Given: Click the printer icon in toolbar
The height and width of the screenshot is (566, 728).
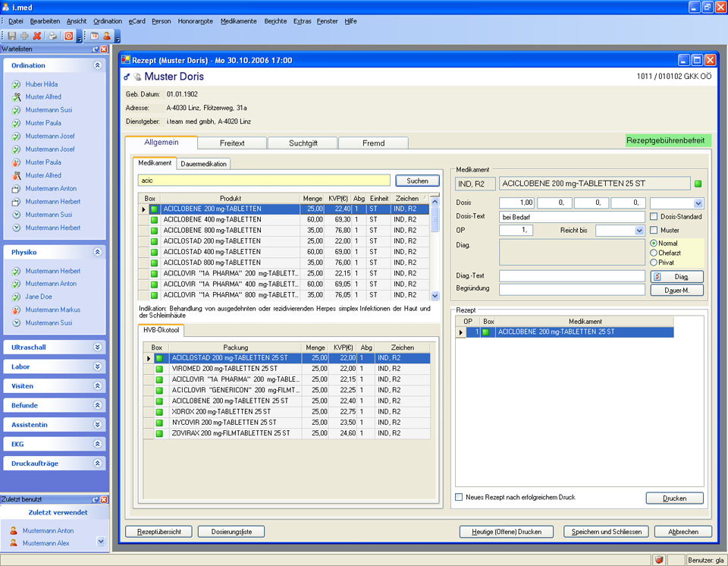Looking at the screenshot, I should click(x=53, y=36).
